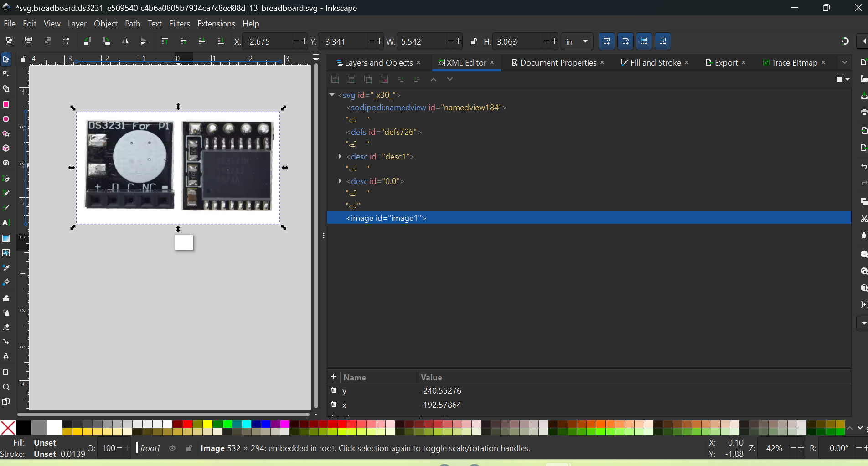
Task: Rotate selection 90° counter-clockwise
Action: click(x=88, y=41)
